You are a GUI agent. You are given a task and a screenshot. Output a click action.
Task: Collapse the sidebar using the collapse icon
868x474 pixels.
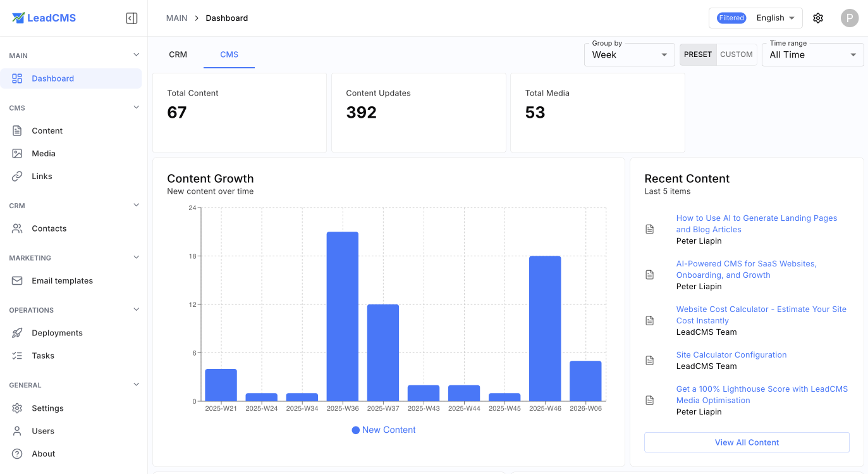(x=131, y=18)
